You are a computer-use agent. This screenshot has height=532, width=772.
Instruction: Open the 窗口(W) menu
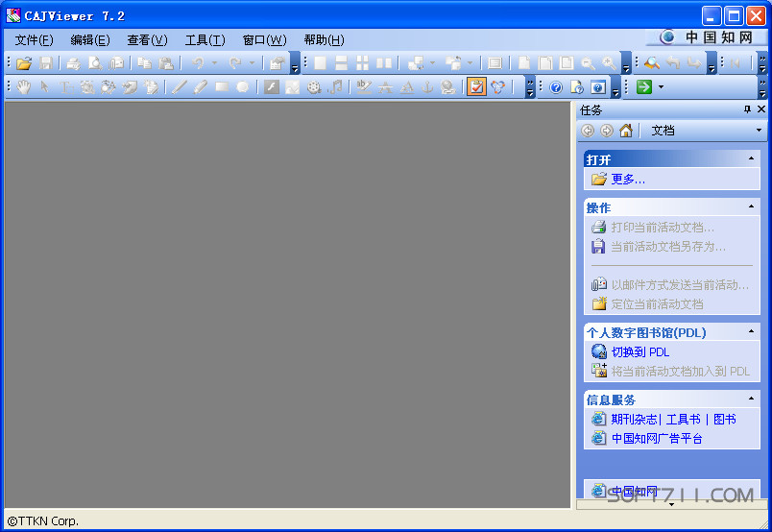(264, 40)
